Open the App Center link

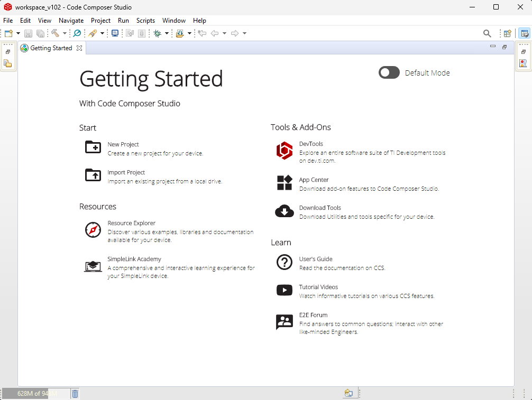[x=314, y=180]
